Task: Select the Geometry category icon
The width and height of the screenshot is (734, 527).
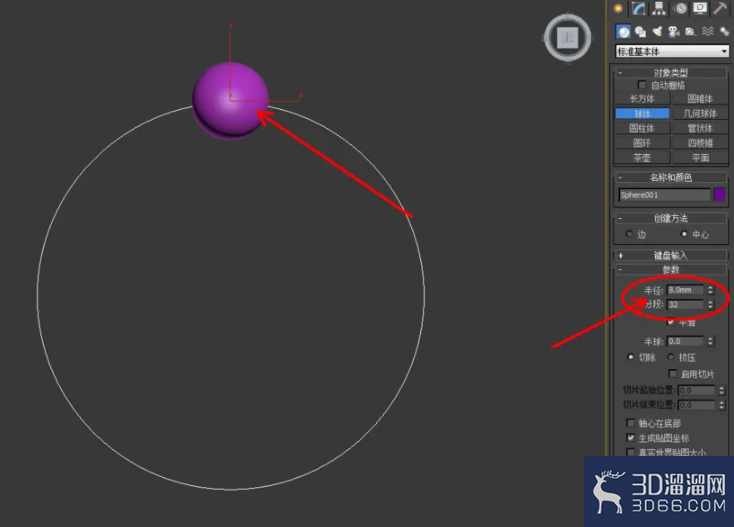Action: coord(623,32)
